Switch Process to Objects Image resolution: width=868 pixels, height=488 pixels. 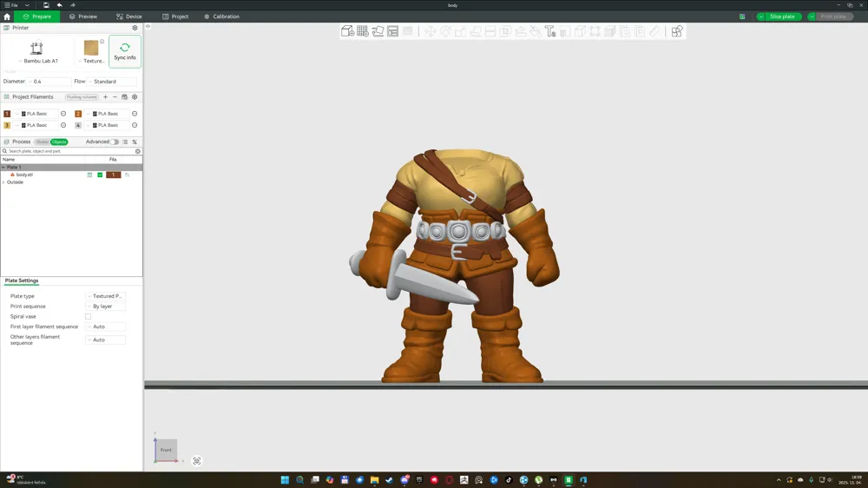pyautogui.click(x=59, y=142)
